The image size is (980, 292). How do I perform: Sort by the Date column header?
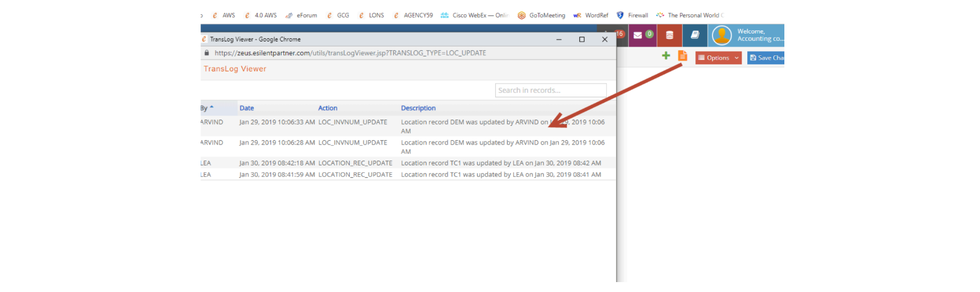pos(246,108)
